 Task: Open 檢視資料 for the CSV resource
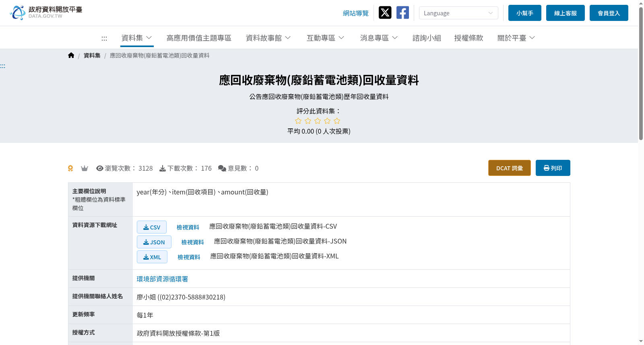click(188, 227)
